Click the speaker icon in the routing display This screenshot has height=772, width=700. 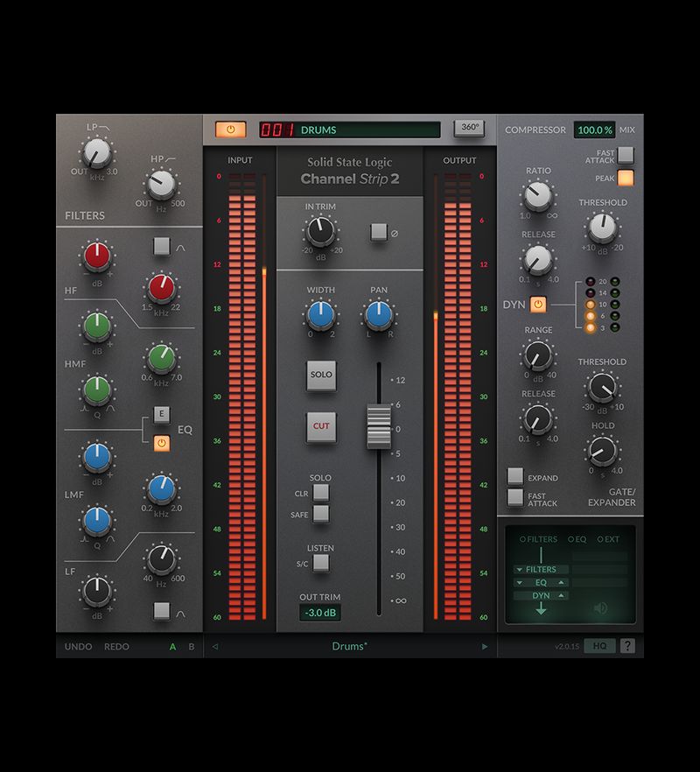coord(600,607)
